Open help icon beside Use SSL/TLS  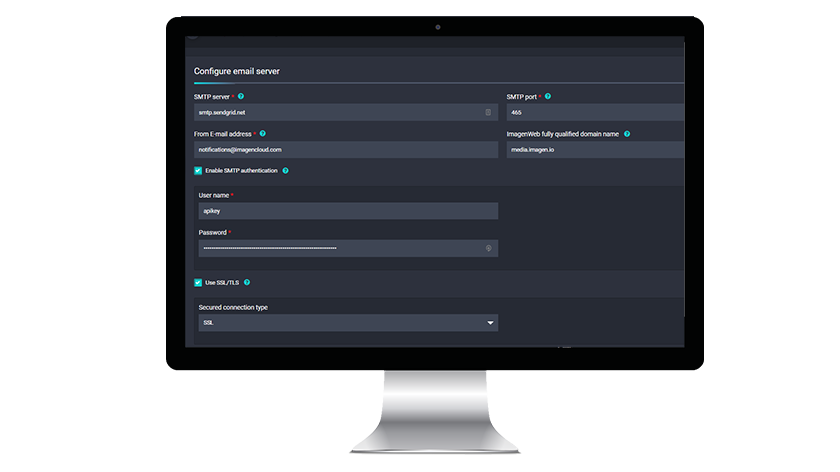(x=247, y=282)
